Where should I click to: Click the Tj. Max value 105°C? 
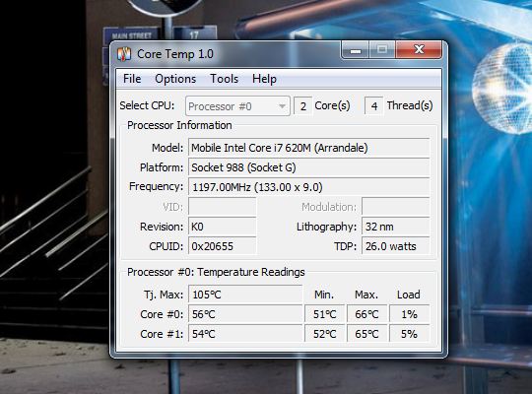(245, 295)
